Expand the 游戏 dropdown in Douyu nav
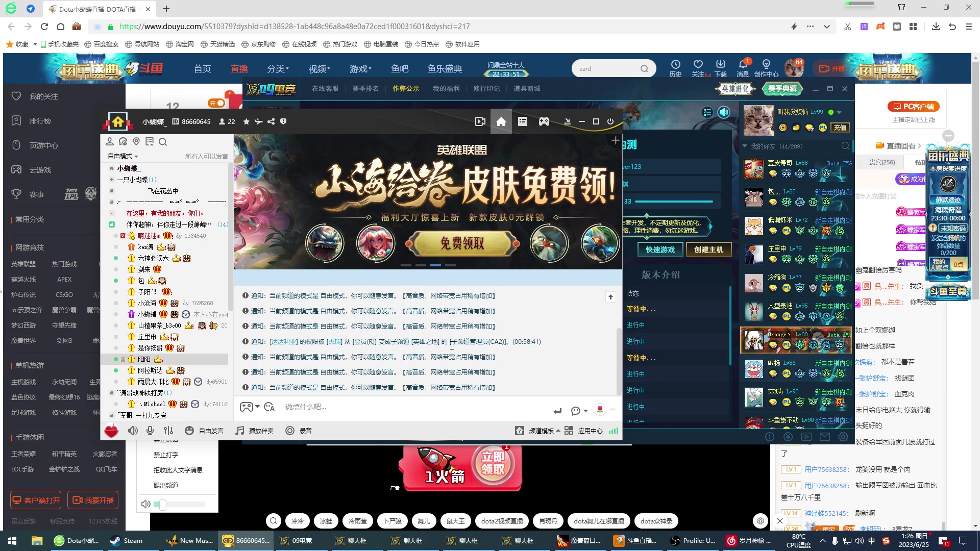This screenshot has width=980, height=551. point(360,69)
